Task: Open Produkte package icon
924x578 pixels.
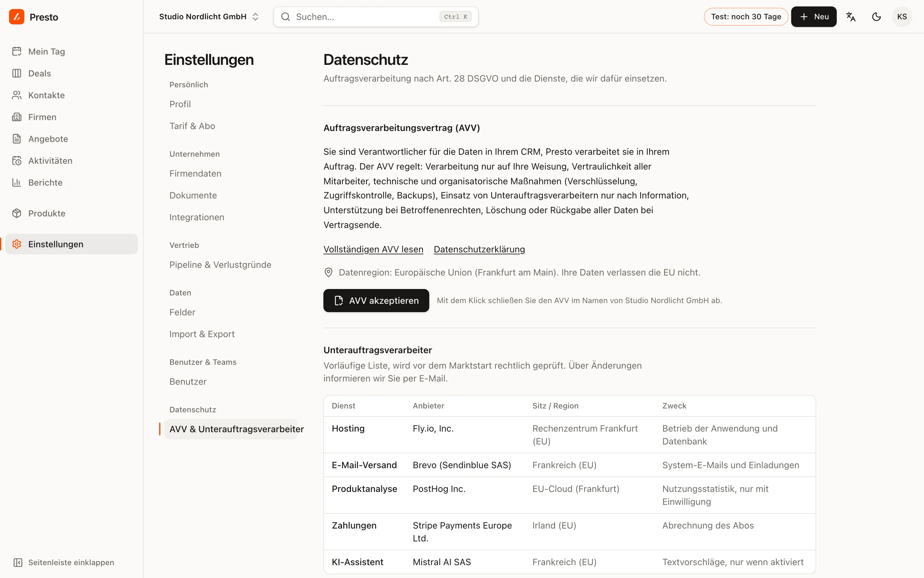Action: pyautogui.click(x=16, y=213)
